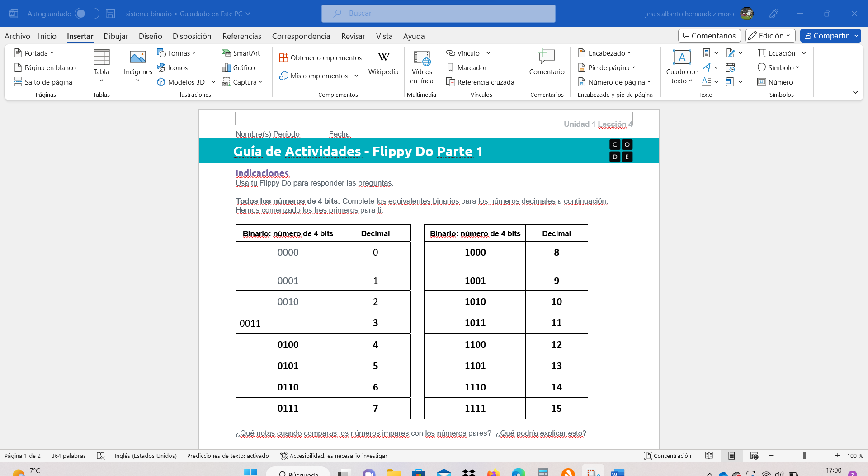This screenshot has height=476, width=868.
Task: Open the Iconos library
Action: [x=172, y=67]
